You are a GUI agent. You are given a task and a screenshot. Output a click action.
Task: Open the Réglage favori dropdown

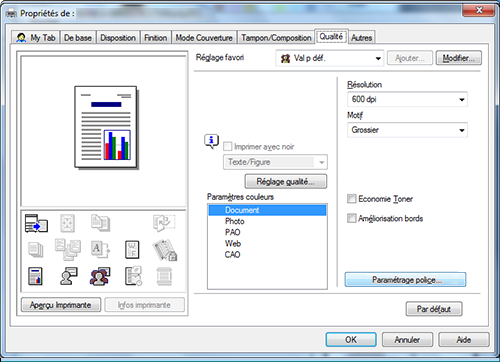tap(329, 58)
